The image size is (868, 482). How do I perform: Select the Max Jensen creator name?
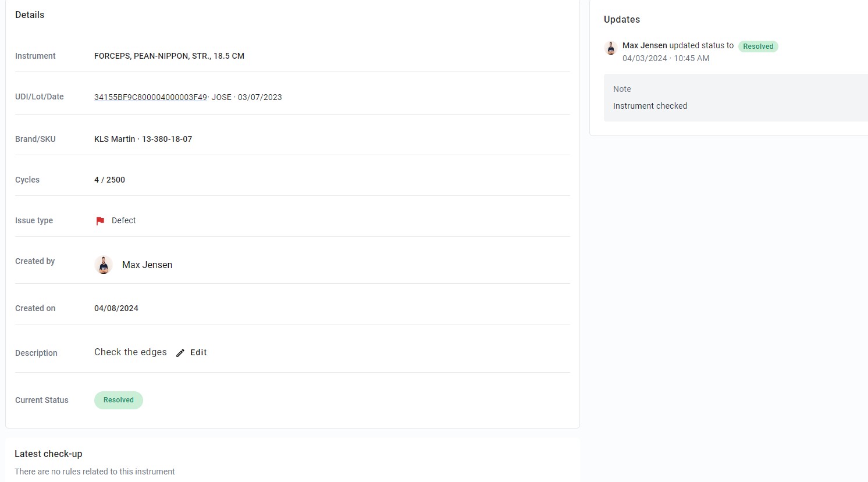pyautogui.click(x=147, y=265)
